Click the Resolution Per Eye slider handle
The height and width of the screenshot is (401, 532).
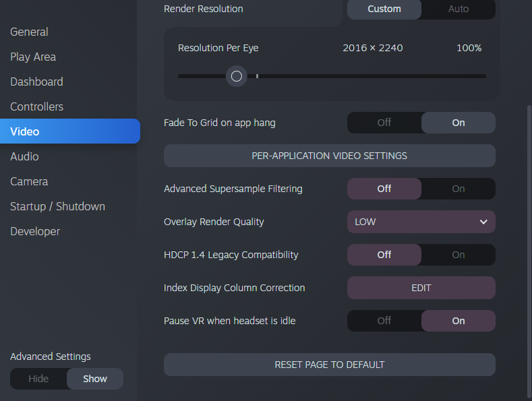click(237, 76)
